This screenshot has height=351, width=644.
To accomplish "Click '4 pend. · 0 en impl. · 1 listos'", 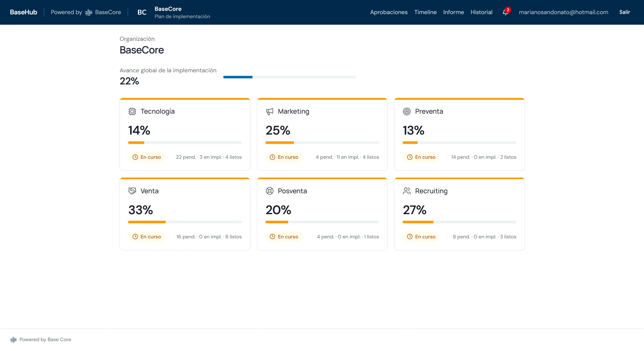I will tap(348, 237).
